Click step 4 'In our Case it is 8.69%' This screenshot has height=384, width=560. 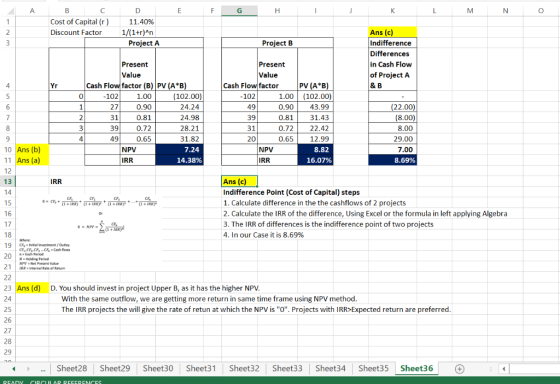click(264, 235)
